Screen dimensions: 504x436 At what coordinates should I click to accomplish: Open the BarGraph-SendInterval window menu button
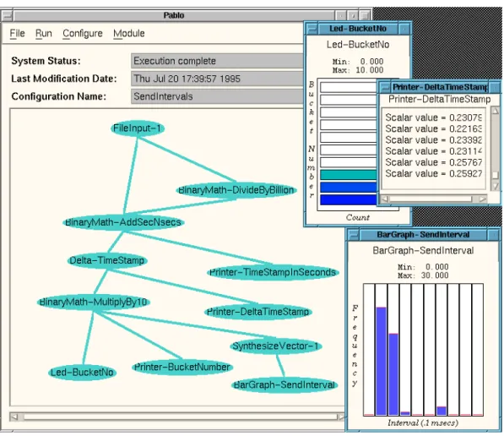[x=354, y=235]
